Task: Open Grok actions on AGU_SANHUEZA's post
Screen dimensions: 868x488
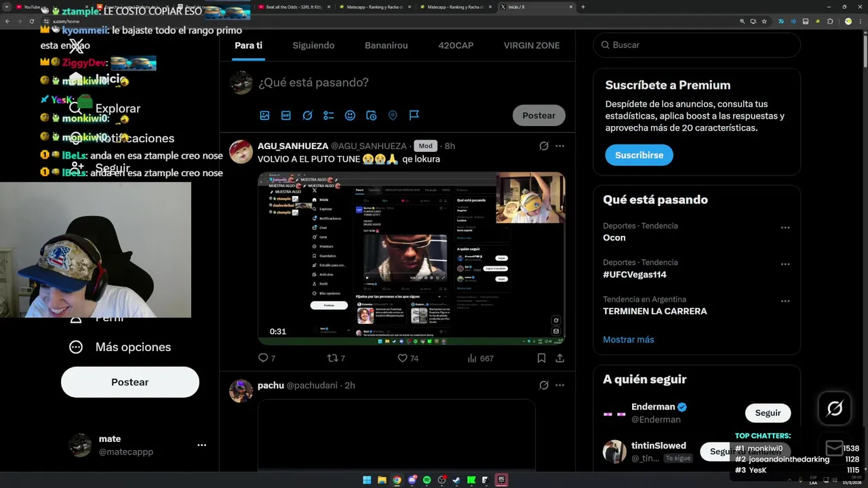Action: (544, 146)
